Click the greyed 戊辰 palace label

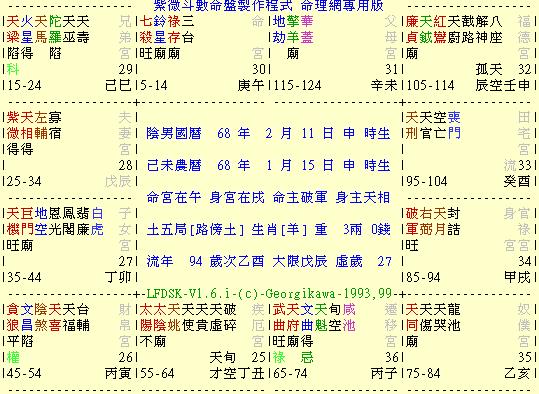tap(118, 181)
